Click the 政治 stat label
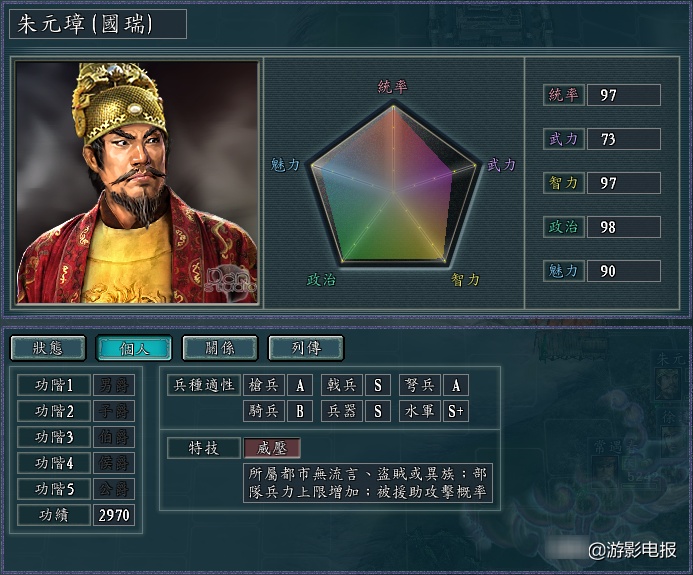The width and height of the screenshot is (693, 575). tap(564, 227)
